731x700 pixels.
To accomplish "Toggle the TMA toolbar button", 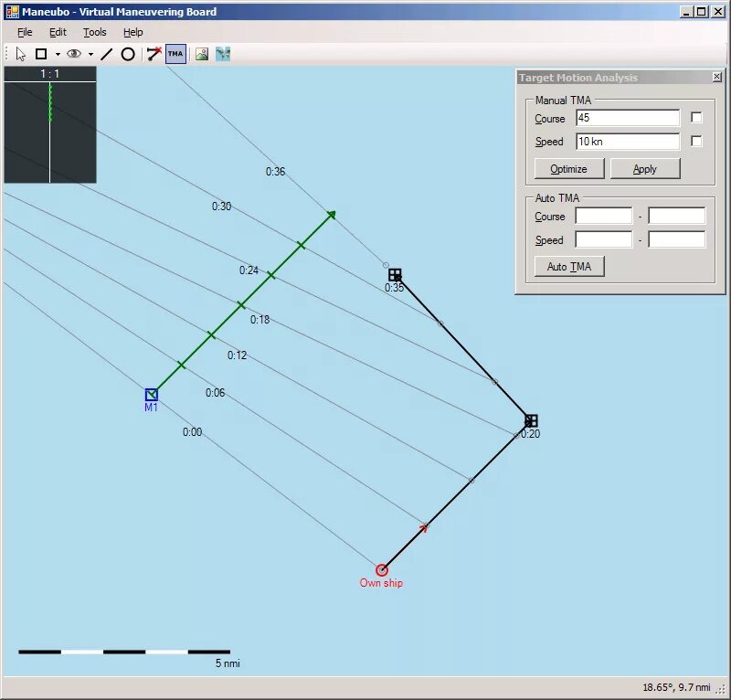I will click(175, 54).
